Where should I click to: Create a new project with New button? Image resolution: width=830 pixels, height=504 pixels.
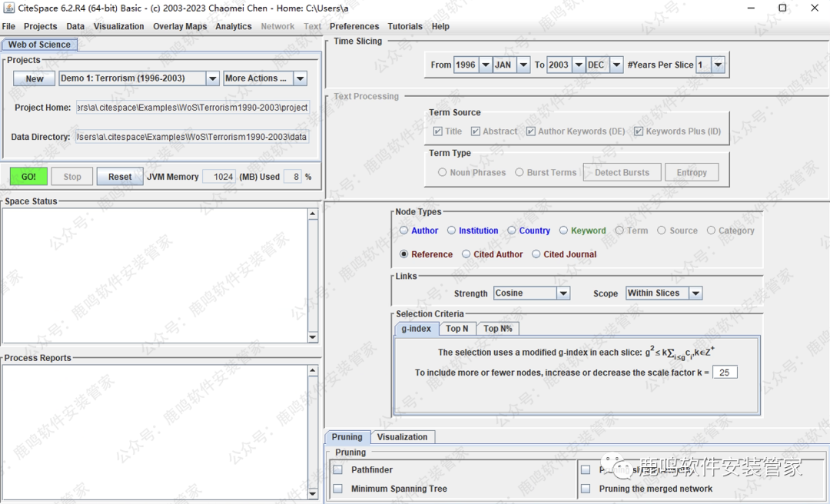click(35, 78)
